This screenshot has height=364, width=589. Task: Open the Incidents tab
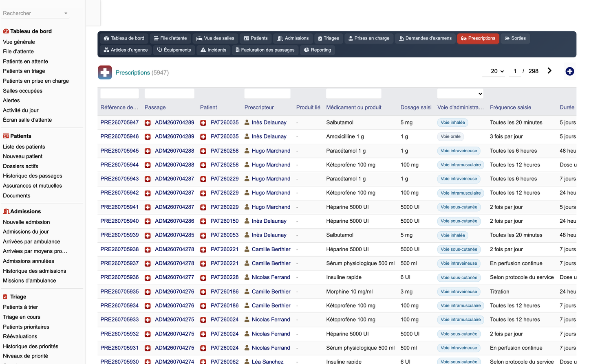[x=213, y=50]
